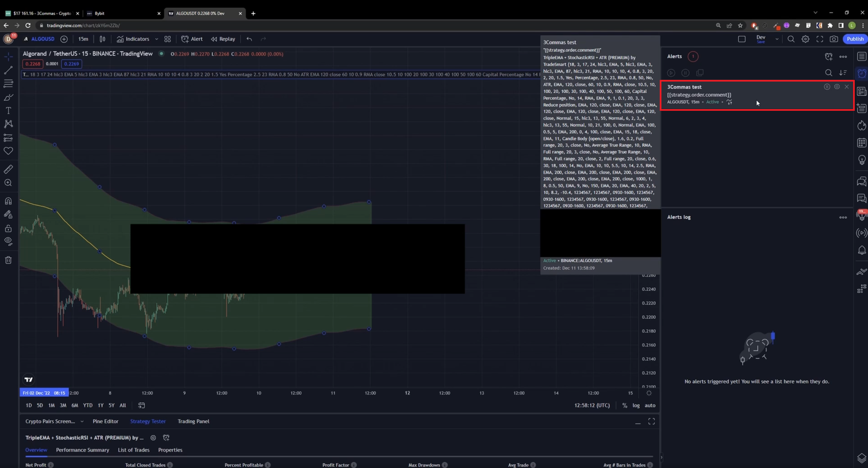The height and width of the screenshot is (468, 868).
Task: Select the Trend line drawing tool
Action: point(8,70)
